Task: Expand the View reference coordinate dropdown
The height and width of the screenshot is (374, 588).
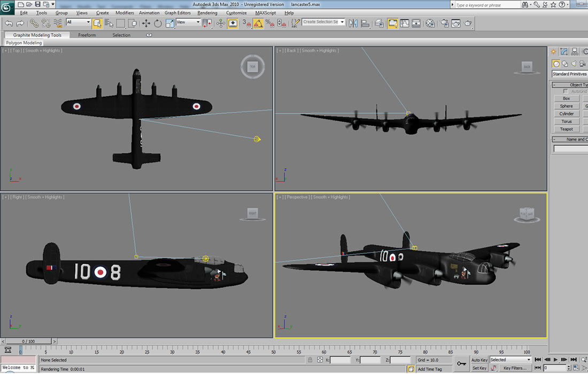Action: click(x=188, y=22)
